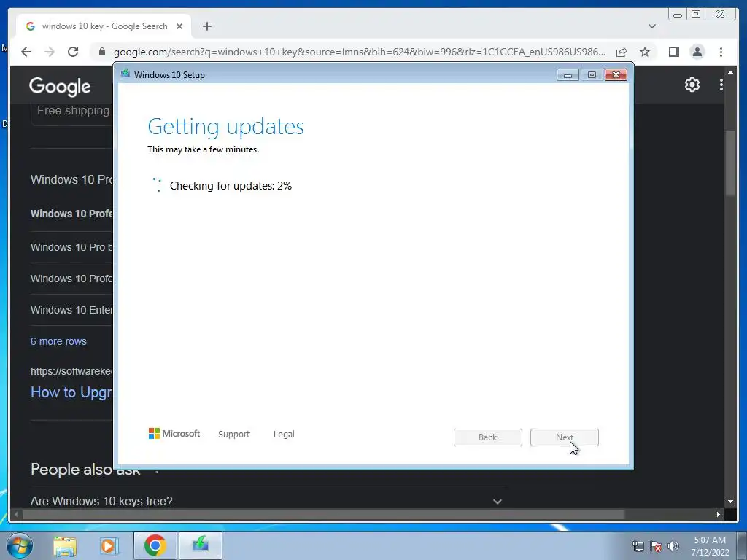This screenshot has width=747, height=560.
Task: Open Action Center flag tray icon
Action: click(x=656, y=546)
